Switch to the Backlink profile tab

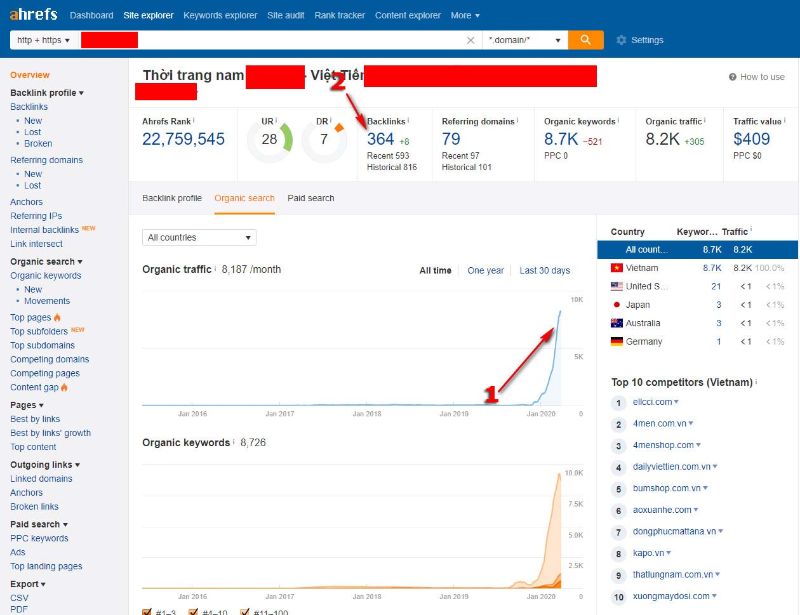pyautogui.click(x=172, y=198)
